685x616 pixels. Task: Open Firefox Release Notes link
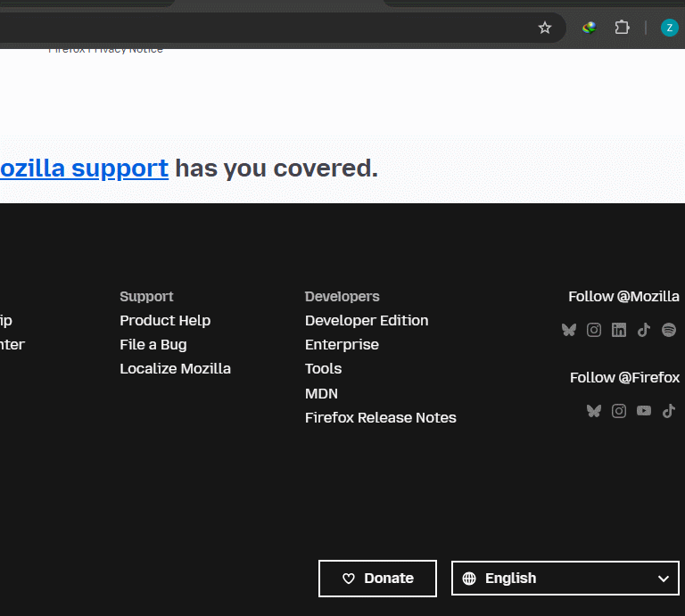(x=381, y=418)
